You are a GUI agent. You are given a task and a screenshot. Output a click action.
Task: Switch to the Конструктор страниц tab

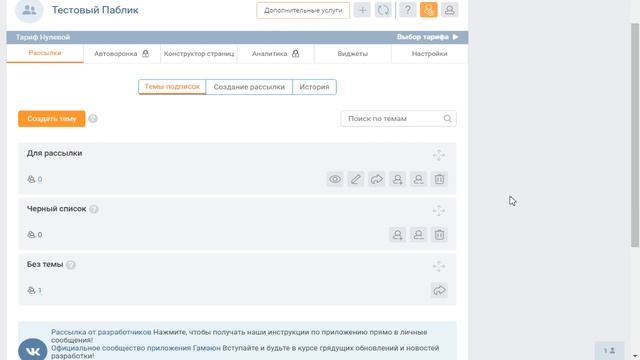tap(199, 53)
